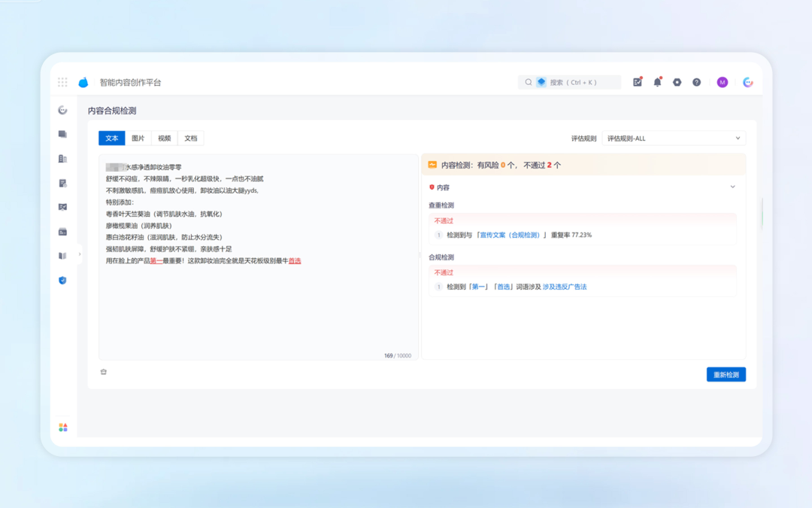This screenshot has width=812, height=508.
Task: Click the red shield icon beside 内容
Action: pos(432,187)
